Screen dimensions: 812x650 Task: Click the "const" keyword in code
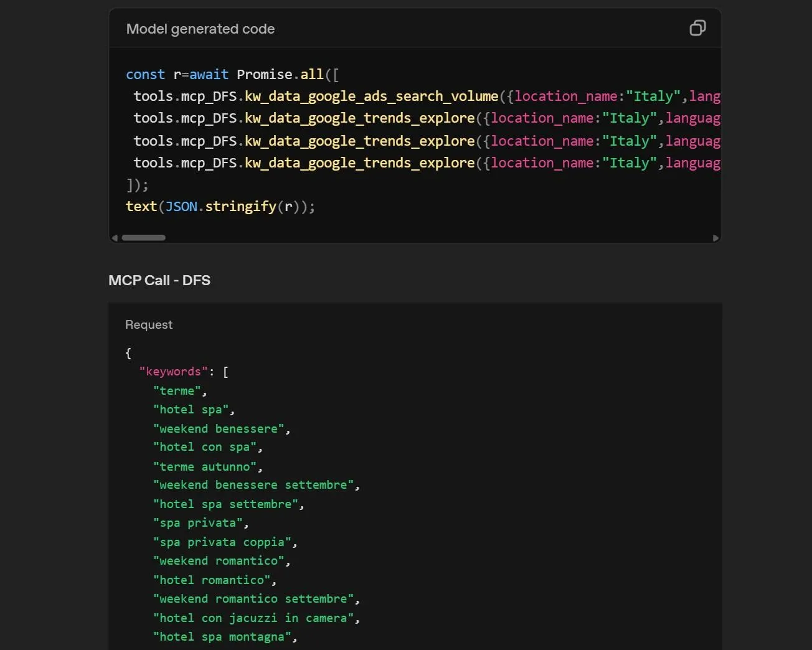(x=145, y=74)
